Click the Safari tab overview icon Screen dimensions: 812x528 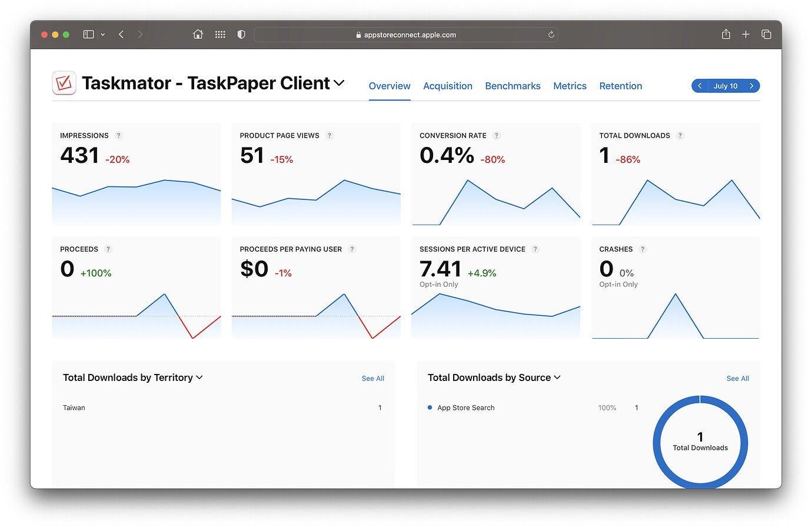tap(766, 34)
